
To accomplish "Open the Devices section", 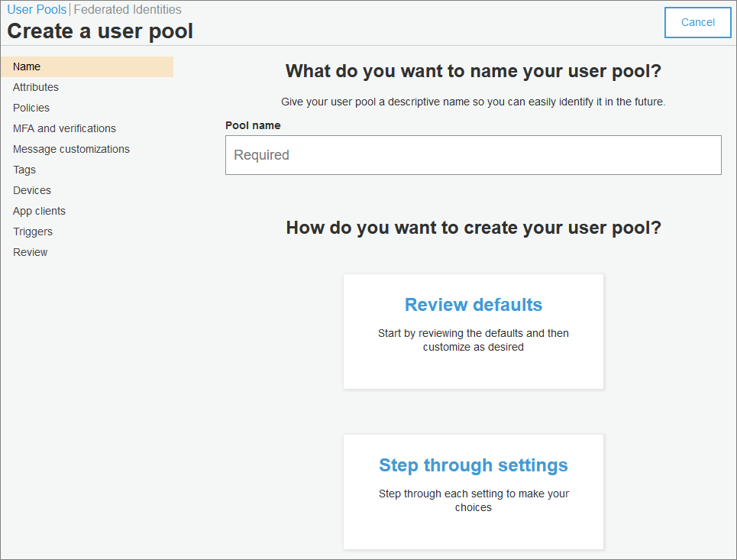I will coord(32,190).
